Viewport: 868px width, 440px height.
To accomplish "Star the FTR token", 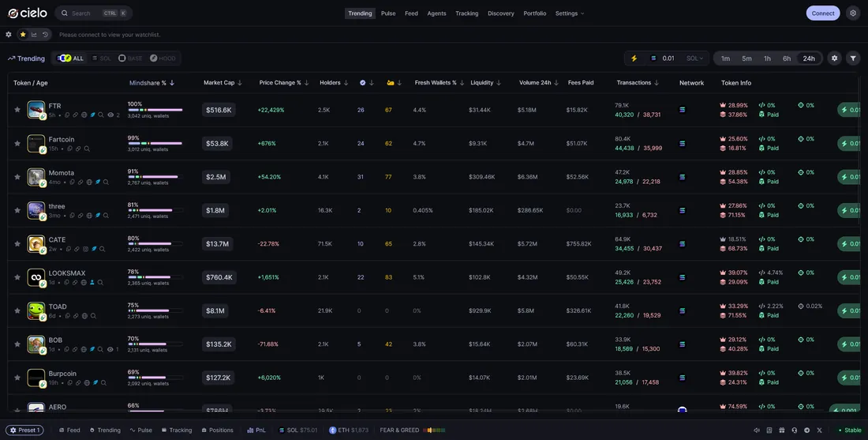I will pyautogui.click(x=17, y=110).
